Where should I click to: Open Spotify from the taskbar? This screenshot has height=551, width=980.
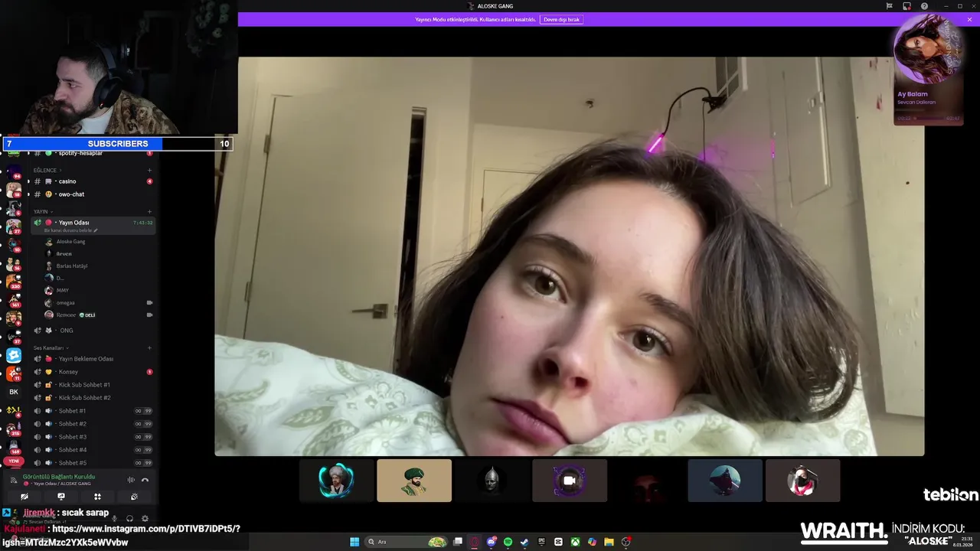pos(508,542)
